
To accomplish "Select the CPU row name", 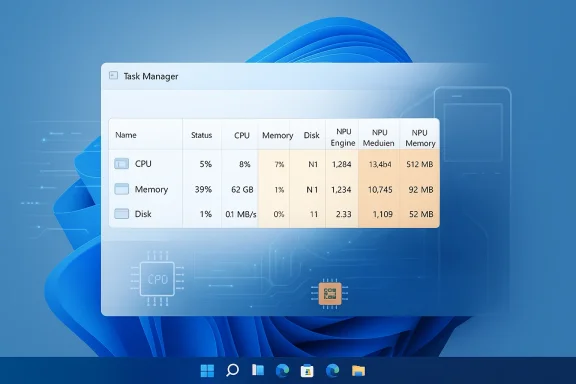I will [x=143, y=164].
